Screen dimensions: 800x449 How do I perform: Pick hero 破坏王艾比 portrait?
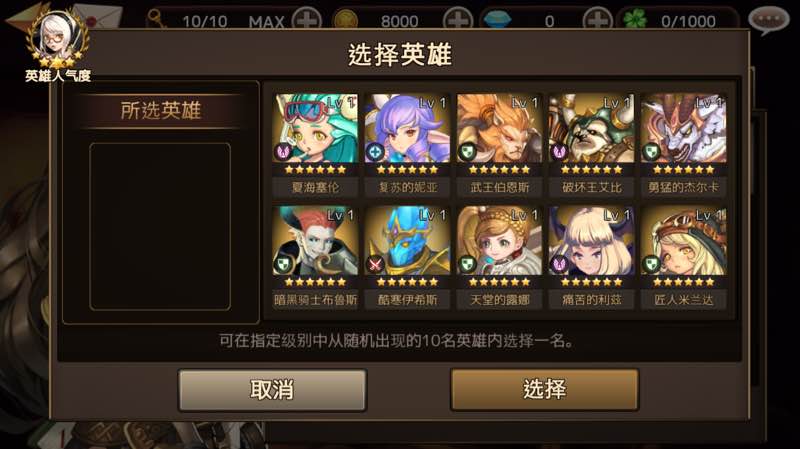click(591, 128)
